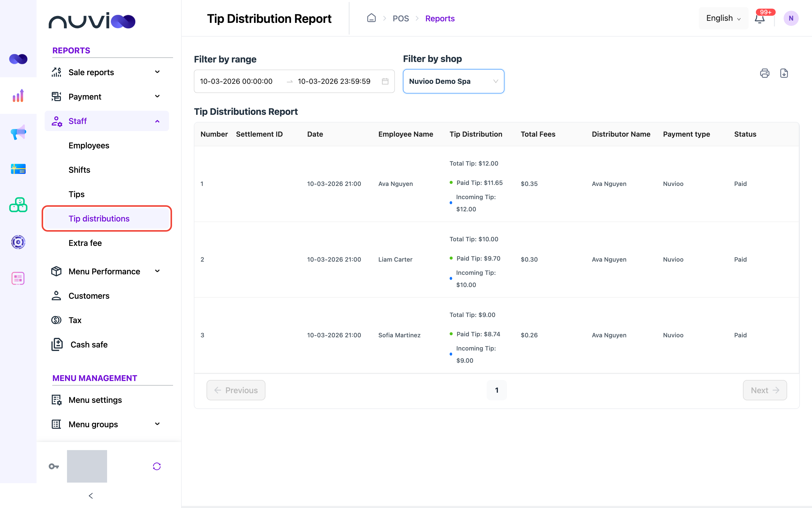
Task: Open the gift card sidebar icon
Action: 18,169
